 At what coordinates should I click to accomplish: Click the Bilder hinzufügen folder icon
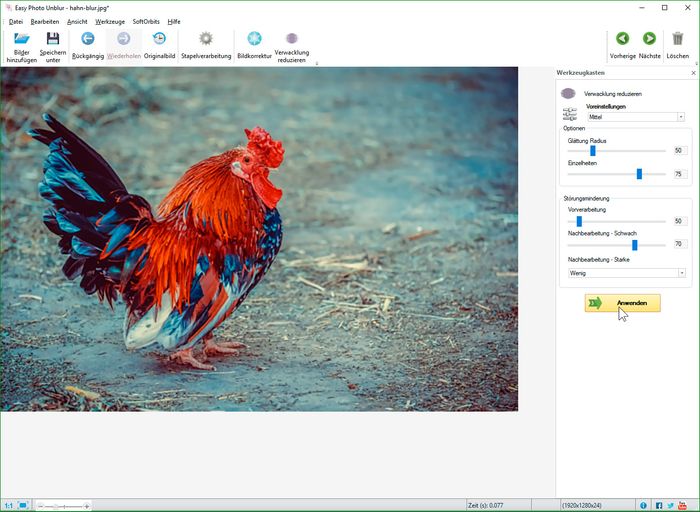pyautogui.click(x=22, y=39)
